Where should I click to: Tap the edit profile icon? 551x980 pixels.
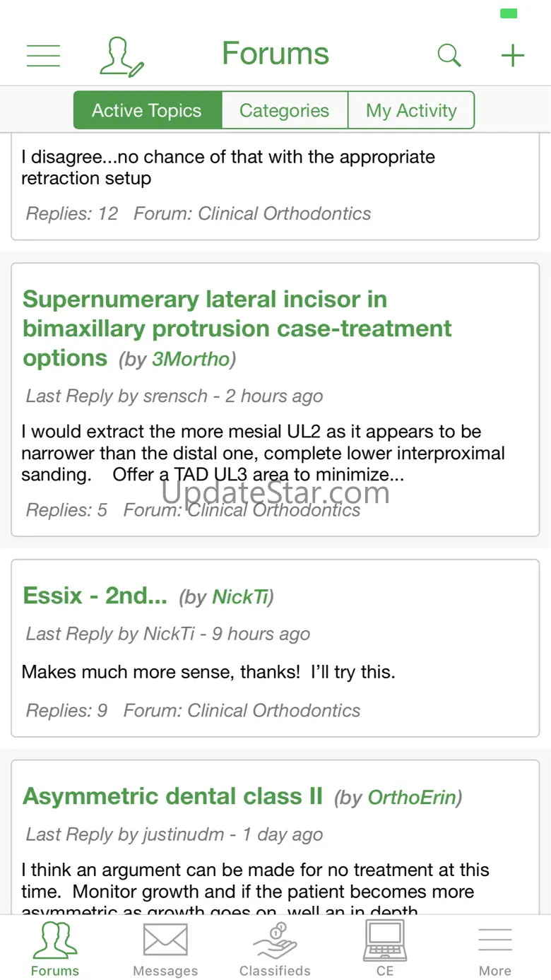tap(122, 57)
